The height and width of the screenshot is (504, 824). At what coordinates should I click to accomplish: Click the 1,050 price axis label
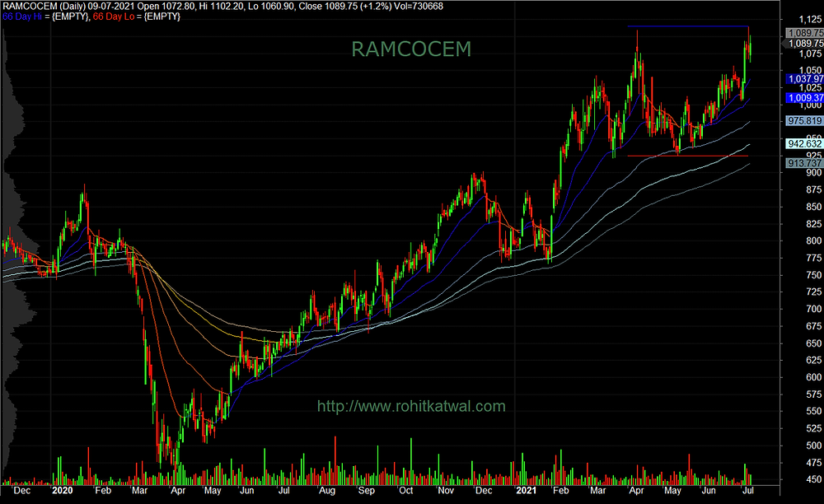point(810,70)
